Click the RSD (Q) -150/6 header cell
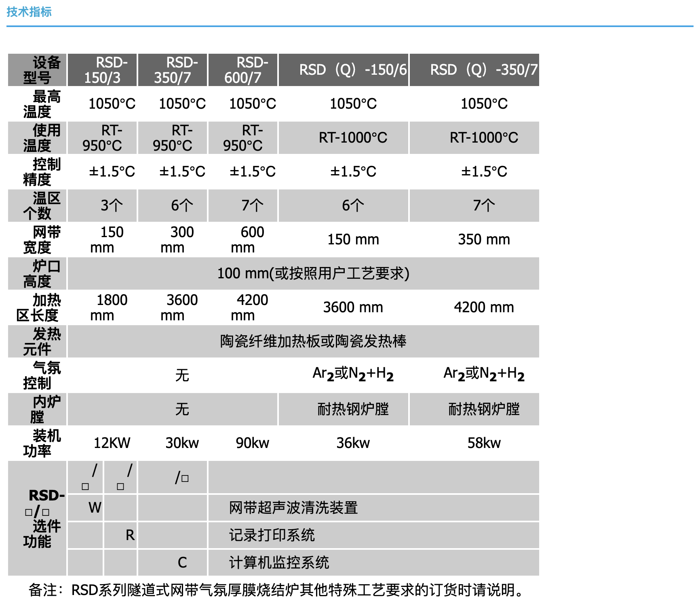This screenshot has width=700, height=614. click(x=344, y=70)
